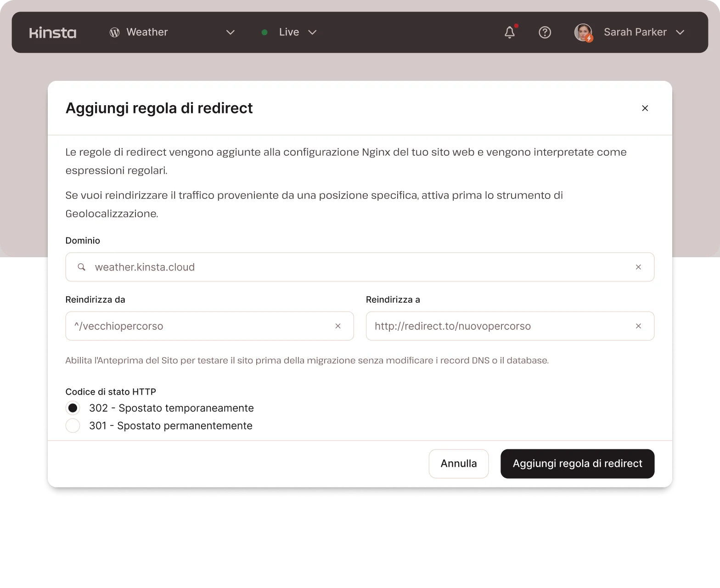Clear the Dominio field value
720x588 pixels.
(x=638, y=267)
